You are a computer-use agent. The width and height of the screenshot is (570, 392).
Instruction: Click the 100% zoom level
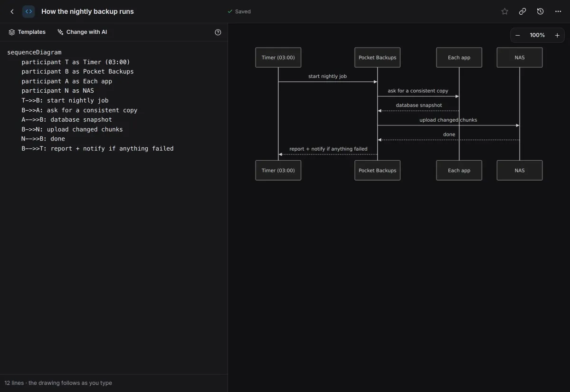(537, 35)
